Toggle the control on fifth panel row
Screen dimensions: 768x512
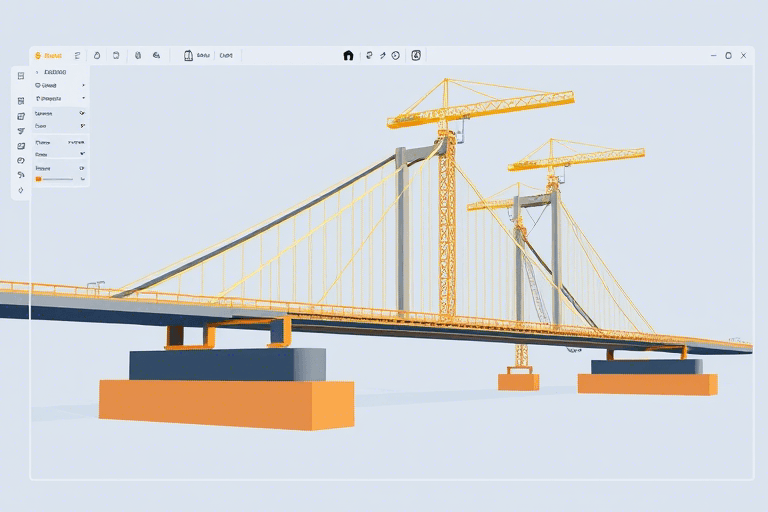(81, 127)
